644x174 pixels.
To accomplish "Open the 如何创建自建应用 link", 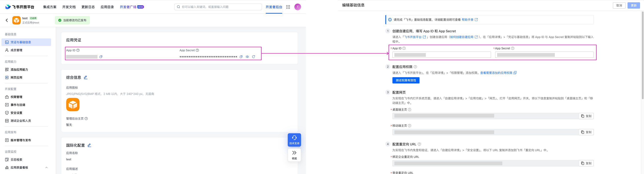I will click(464, 37).
